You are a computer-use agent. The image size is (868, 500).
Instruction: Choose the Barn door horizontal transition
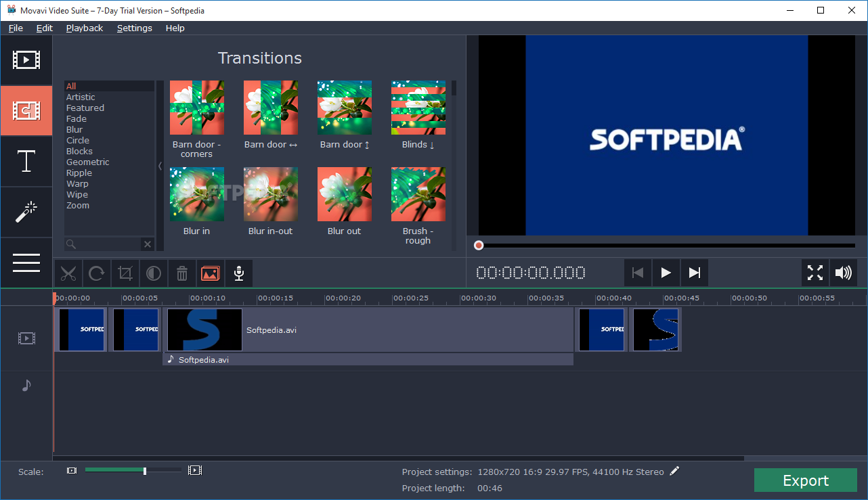point(271,108)
